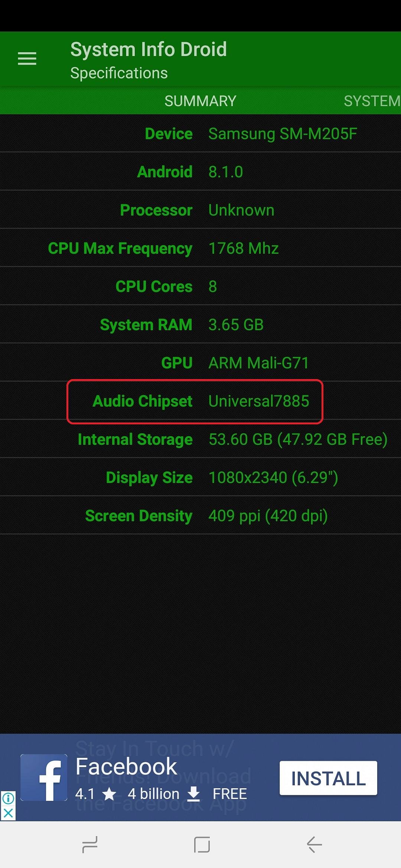Tap the Facebook ad title text

coord(126,766)
